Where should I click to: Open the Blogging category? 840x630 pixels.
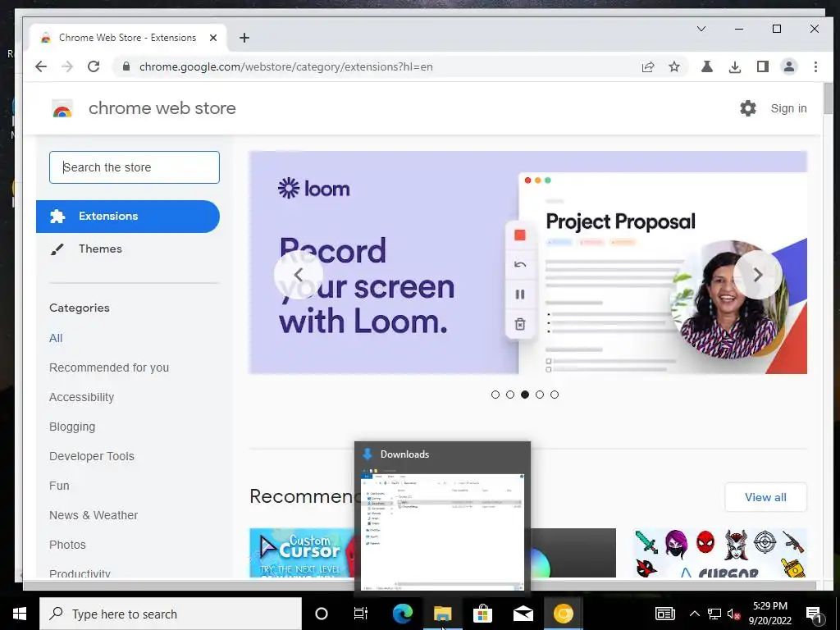pyautogui.click(x=72, y=427)
